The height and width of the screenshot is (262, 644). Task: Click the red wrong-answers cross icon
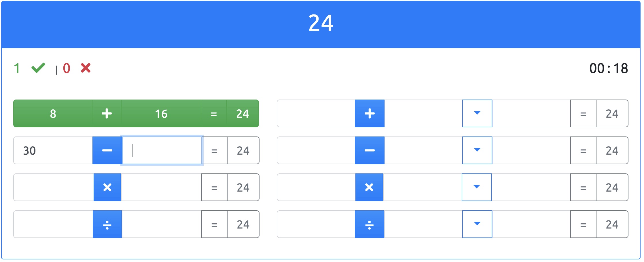point(86,68)
